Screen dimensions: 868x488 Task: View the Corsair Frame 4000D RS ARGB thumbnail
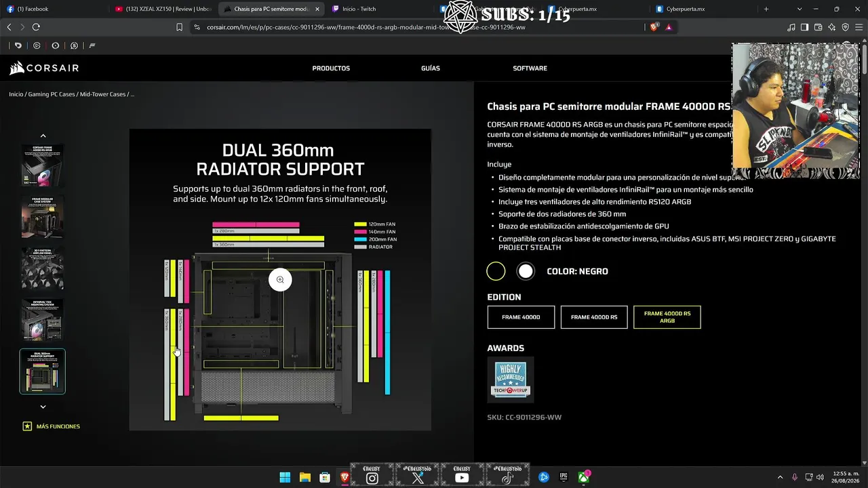43,165
